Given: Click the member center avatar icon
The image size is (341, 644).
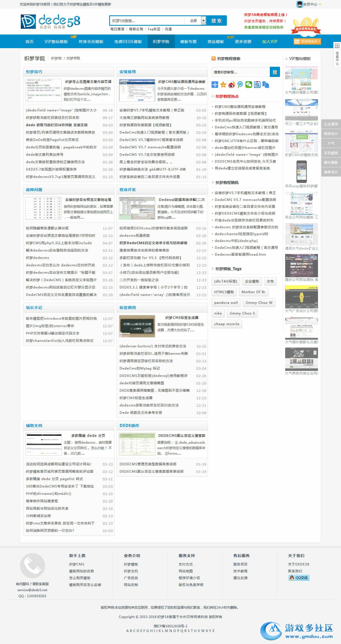Looking at the screenshot, I should coord(300,4).
